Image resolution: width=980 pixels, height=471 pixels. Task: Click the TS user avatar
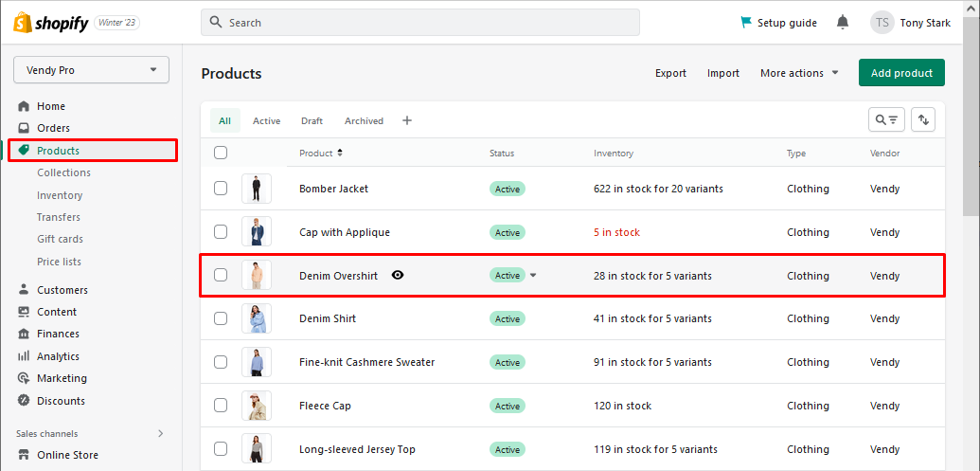click(882, 23)
